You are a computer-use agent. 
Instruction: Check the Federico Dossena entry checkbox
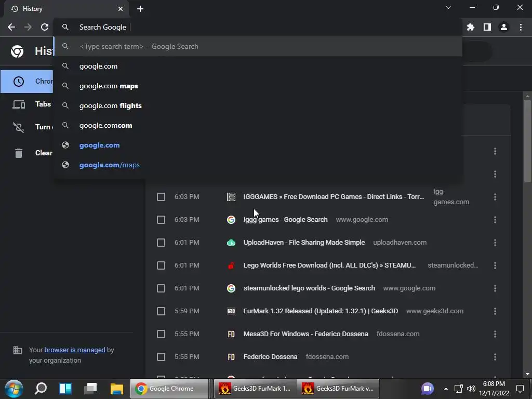click(161, 357)
